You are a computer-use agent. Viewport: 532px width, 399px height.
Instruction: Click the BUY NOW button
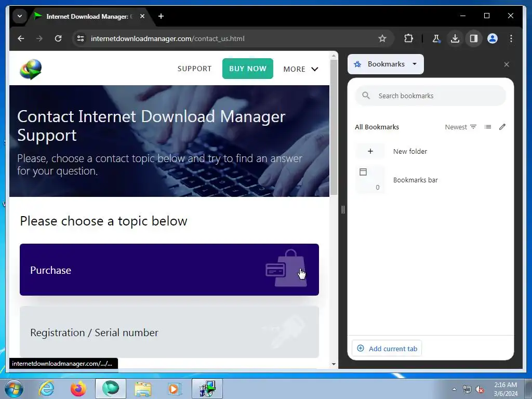click(248, 69)
